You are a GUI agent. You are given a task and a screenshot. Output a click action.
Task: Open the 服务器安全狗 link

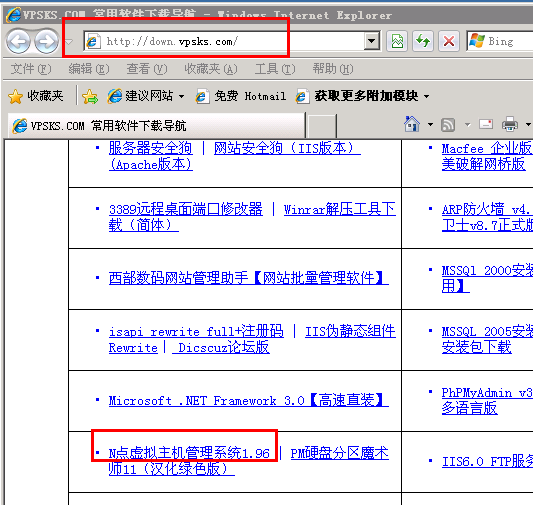(150, 148)
